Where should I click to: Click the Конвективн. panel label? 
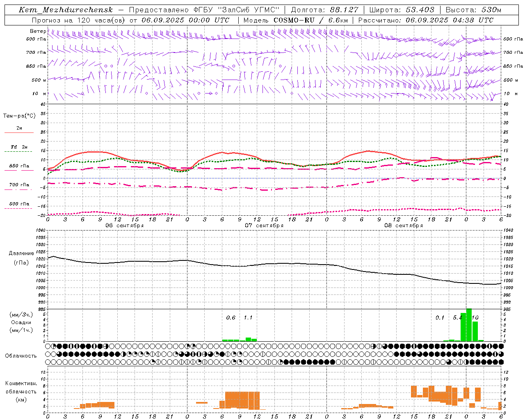(21, 383)
